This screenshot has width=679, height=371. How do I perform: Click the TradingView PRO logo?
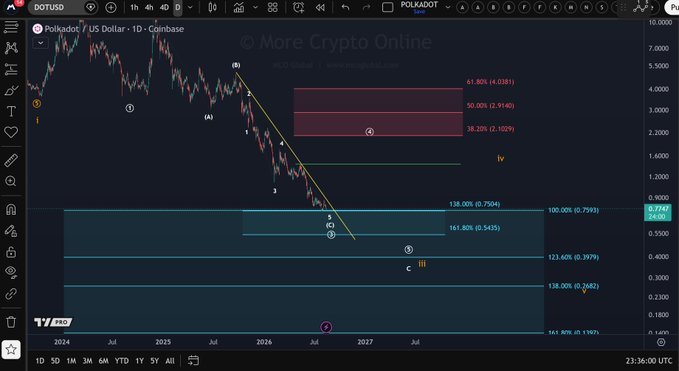click(x=53, y=322)
